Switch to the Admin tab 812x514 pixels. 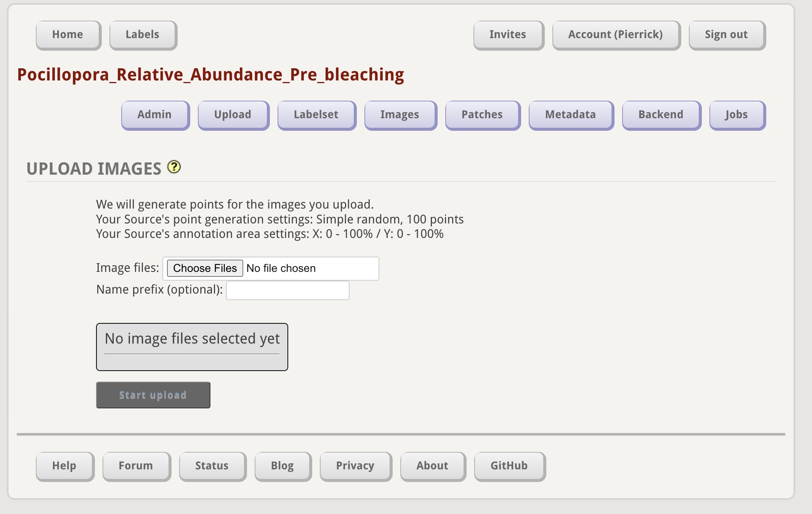(x=155, y=115)
